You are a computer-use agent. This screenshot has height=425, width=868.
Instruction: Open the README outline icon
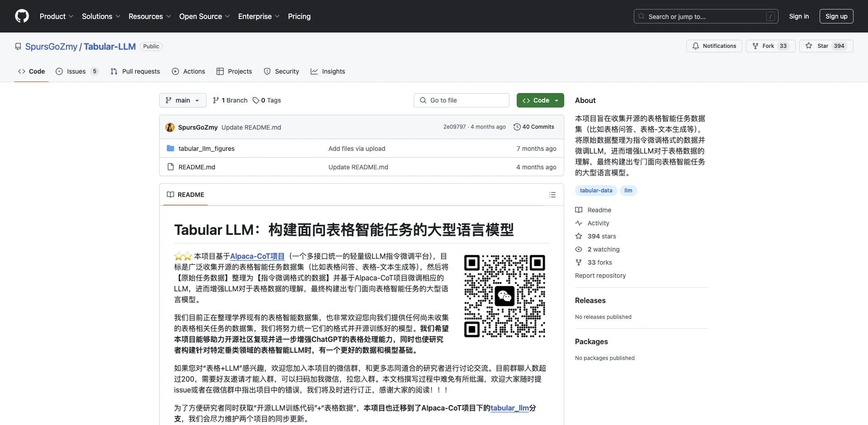[x=552, y=195]
